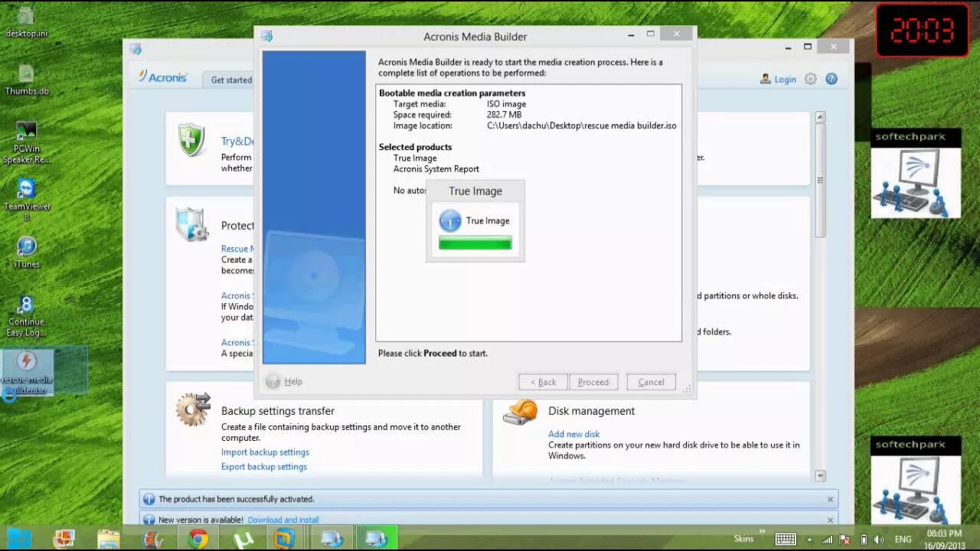This screenshot has width=980, height=551.
Task: Open TeamViewer 8 desktop icon
Action: pos(26,200)
